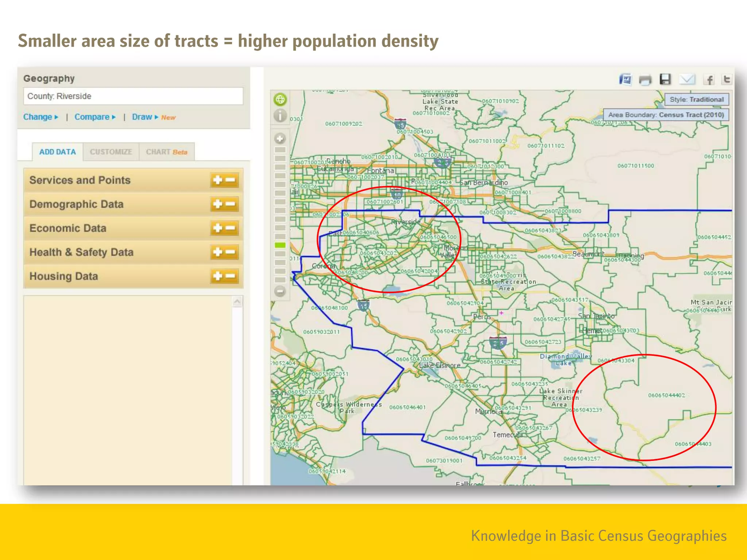747x560 pixels.
Task: Switch to the CUSTOMIZE tab
Action: click(x=111, y=152)
